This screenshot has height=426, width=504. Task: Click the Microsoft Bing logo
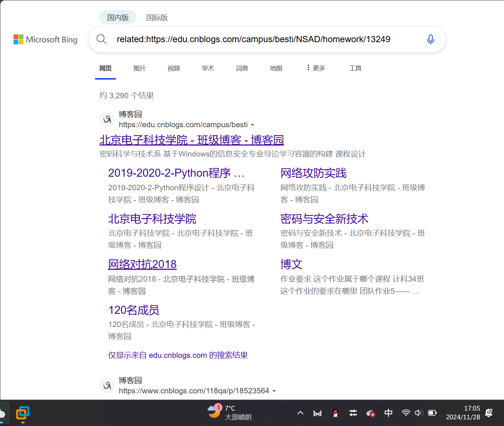45,40
